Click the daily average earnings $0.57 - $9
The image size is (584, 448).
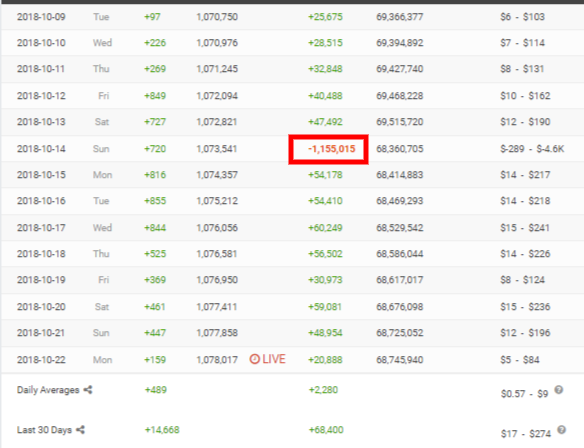(524, 394)
